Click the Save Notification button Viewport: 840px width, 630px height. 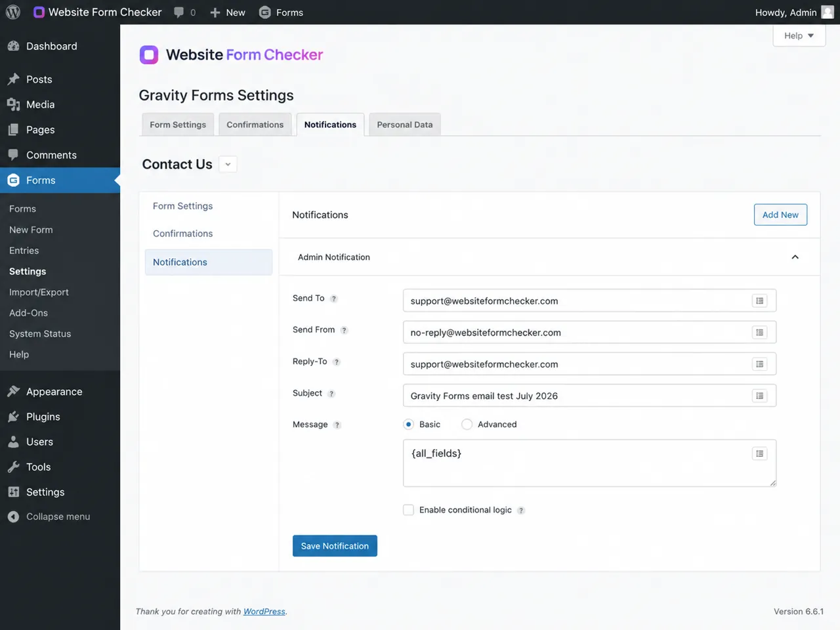[x=335, y=546]
